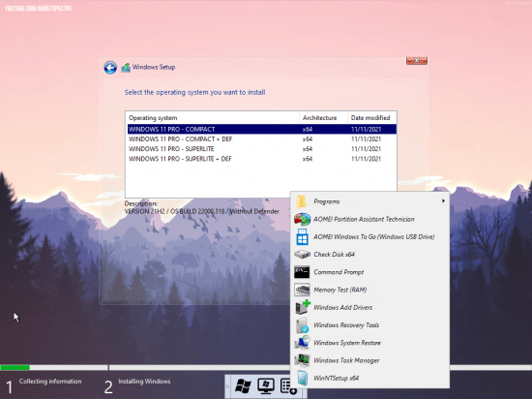Click the Command Prompt icon
Viewport: 532px width, 399px height.
click(302, 272)
